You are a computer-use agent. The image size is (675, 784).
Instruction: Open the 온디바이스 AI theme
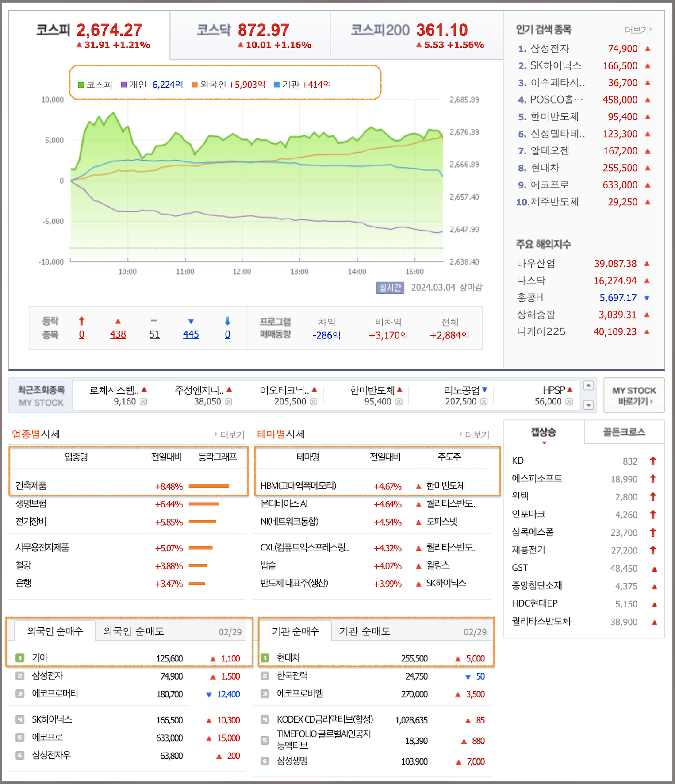coord(284,504)
